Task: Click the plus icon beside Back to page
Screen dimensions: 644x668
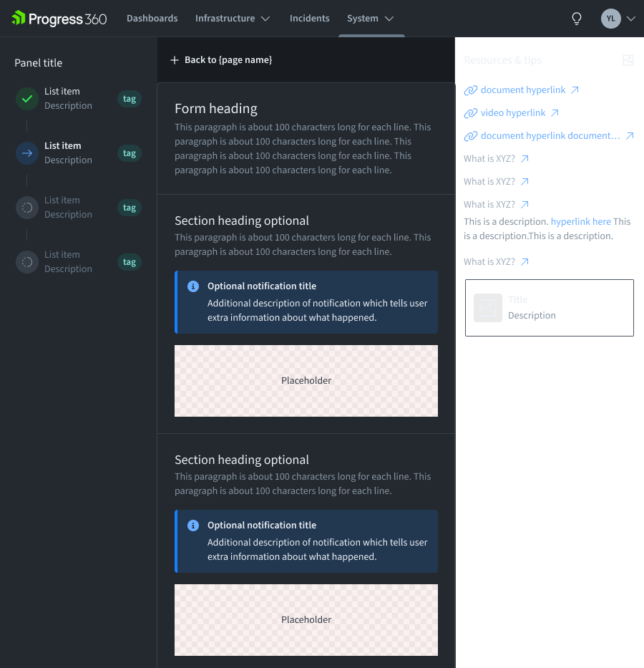Action: [x=174, y=60]
